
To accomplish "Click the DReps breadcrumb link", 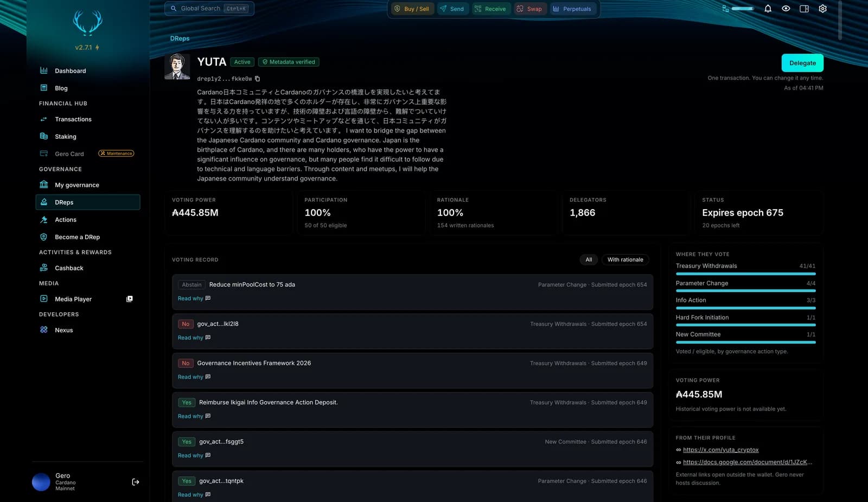I will [x=180, y=38].
